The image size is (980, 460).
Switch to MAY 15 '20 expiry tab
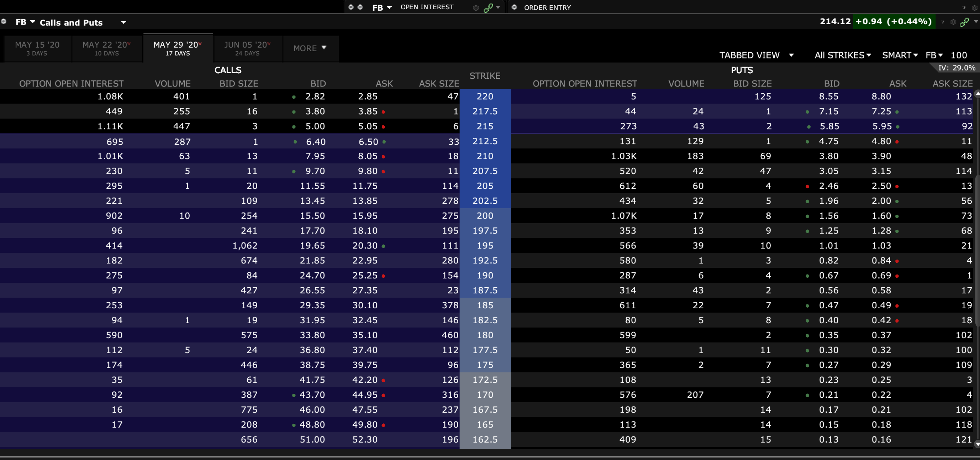click(x=37, y=48)
